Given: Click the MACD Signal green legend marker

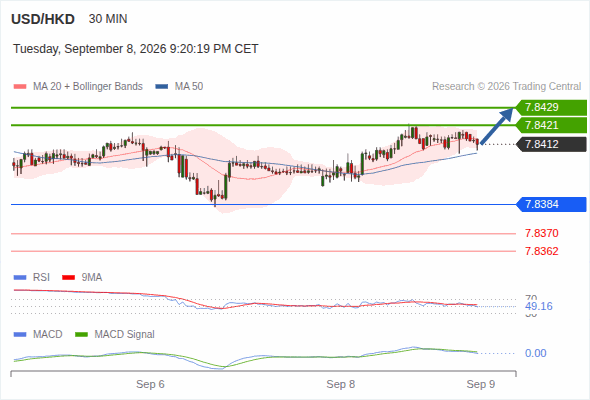Looking at the screenshot, I should click(x=81, y=335).
